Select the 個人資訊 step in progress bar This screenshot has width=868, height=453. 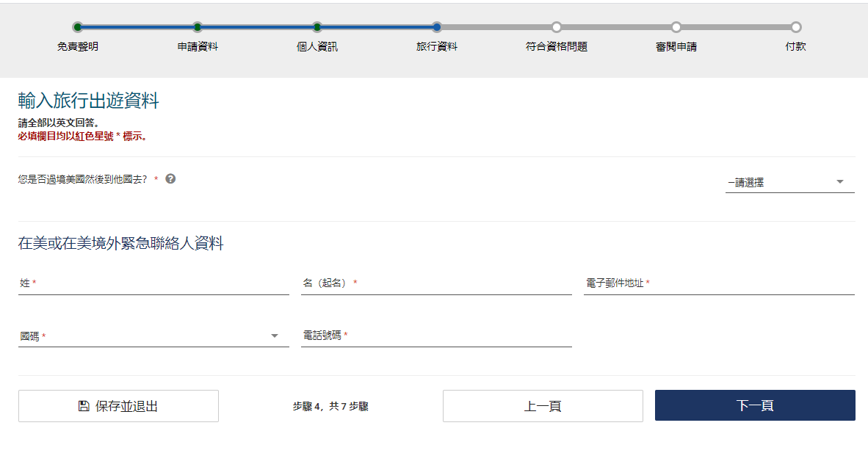tap(317, 27)
